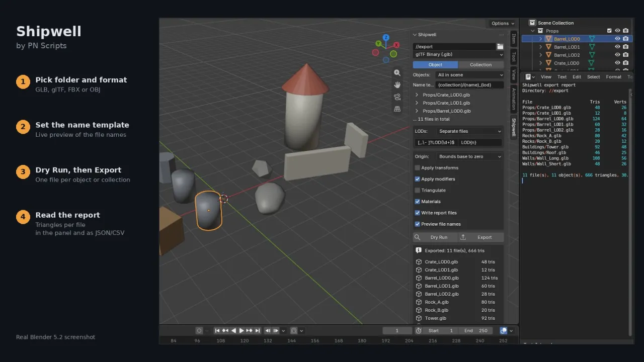The width and height of the screenshot is (644, 362).
Task: Collapse Props collection in outliner
Action: click(533, 31)
